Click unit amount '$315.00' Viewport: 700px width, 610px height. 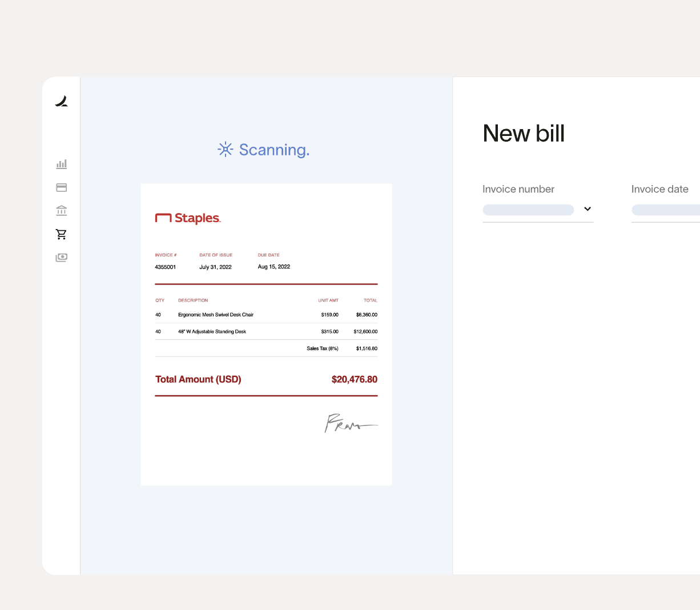coord(329,331)
